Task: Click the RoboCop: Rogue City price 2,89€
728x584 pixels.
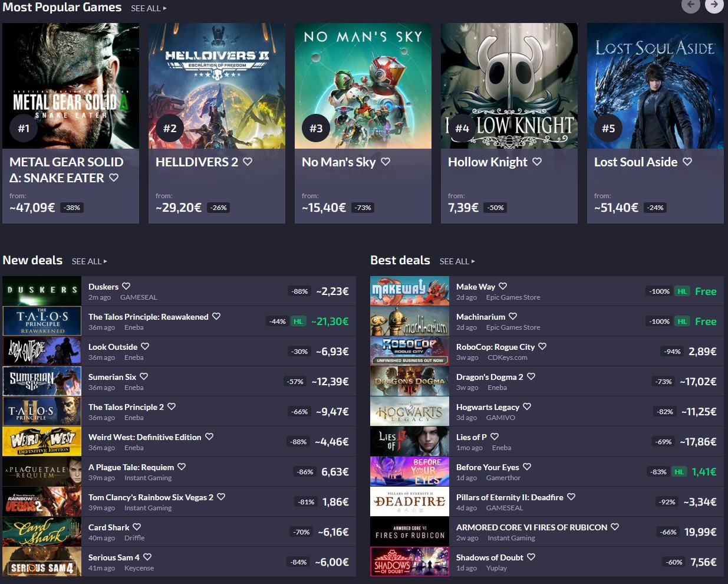Action: click(x=703, y=352)
